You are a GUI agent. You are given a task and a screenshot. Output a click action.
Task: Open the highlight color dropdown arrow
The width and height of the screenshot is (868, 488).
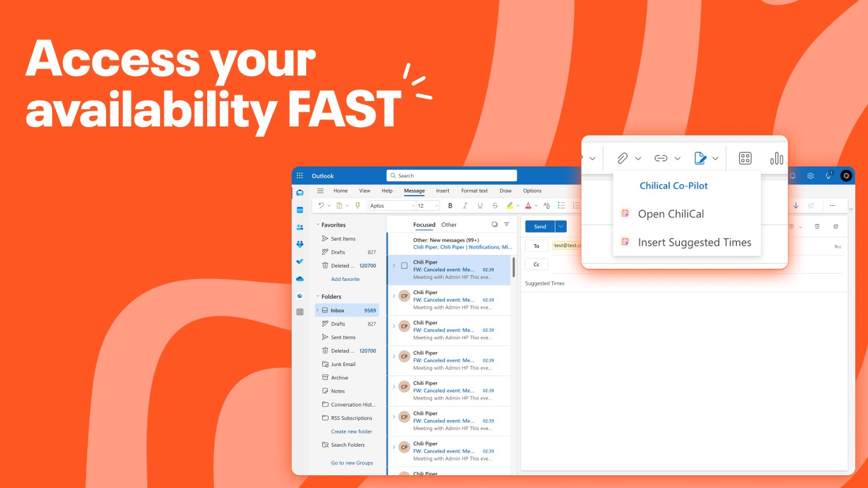pyautogui.click(x=517, y=206)
